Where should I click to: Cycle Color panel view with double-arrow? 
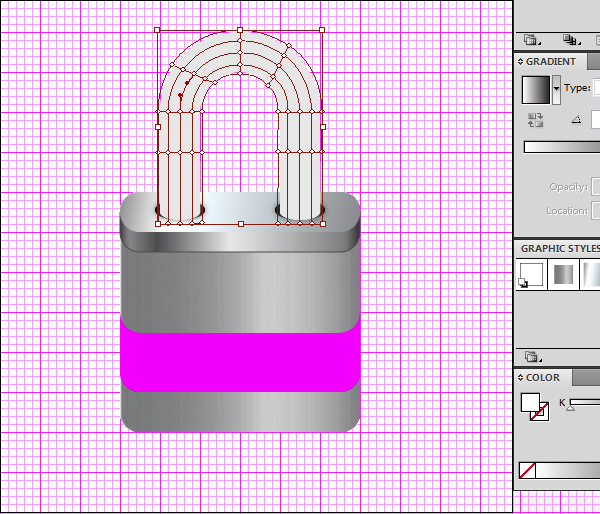pyautogui.click(x=520, y=378)
